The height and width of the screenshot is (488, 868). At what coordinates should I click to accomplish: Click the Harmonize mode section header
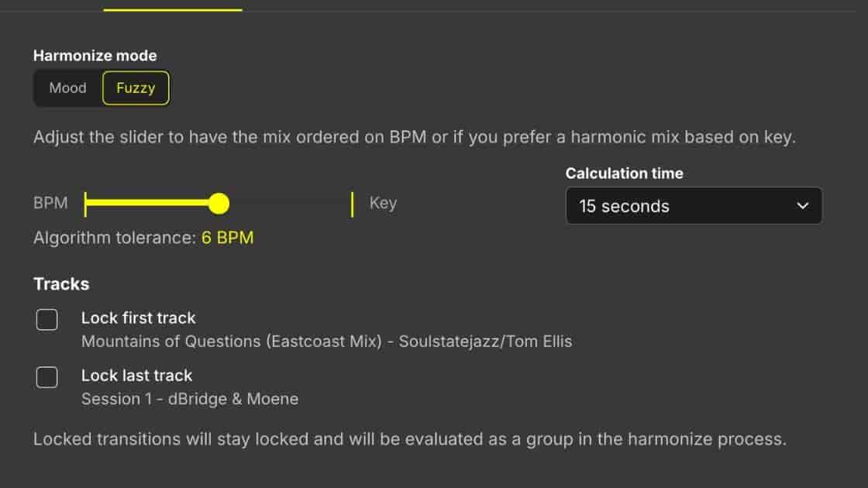pos(95,55)
